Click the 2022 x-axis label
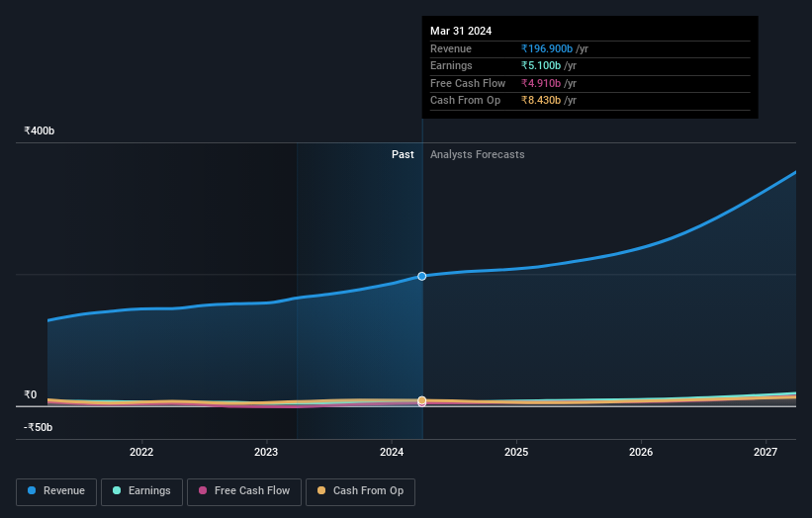This screenshot has height=518, width=812. (x=141, y=453)
